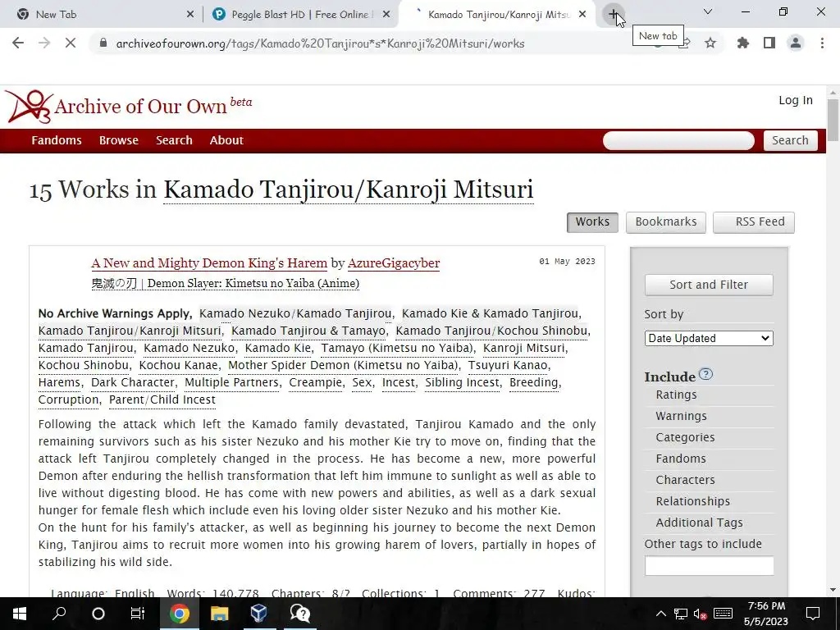Click the page heading tag link
Viewport: 840px width, 630px height.
[348, 190]
